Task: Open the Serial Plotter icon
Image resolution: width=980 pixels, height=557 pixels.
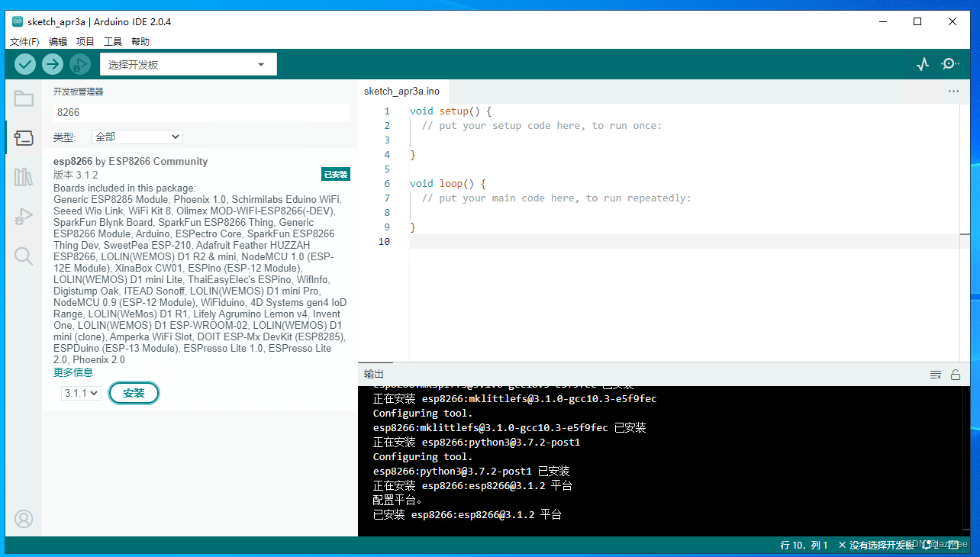Action: click(923, 64)
